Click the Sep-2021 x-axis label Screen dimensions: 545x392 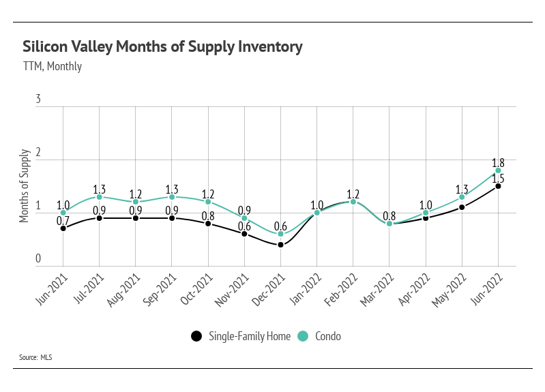(x=160, y=290)
